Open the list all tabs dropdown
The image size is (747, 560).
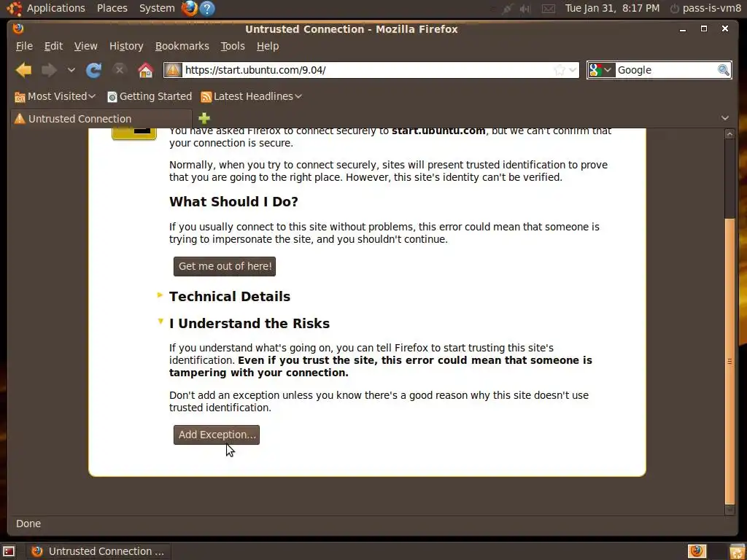[x=724, y=118]
